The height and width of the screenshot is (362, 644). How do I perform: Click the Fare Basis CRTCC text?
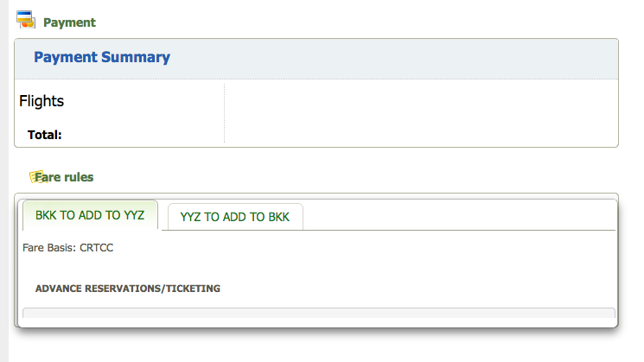tap(67, 247)
